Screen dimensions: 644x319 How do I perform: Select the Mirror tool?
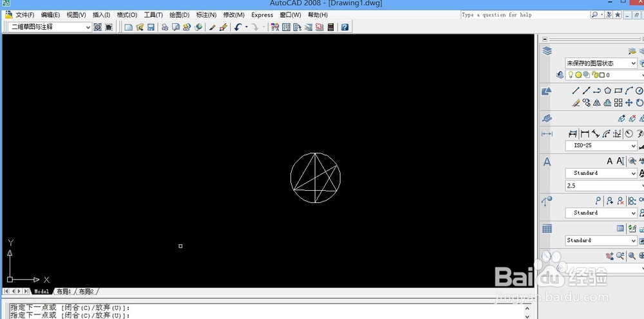[597, 102]
